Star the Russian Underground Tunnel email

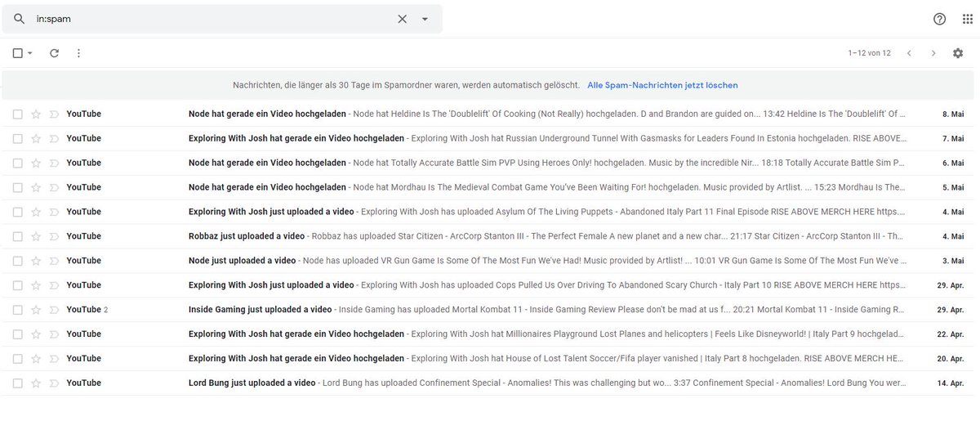coord(36,138)
